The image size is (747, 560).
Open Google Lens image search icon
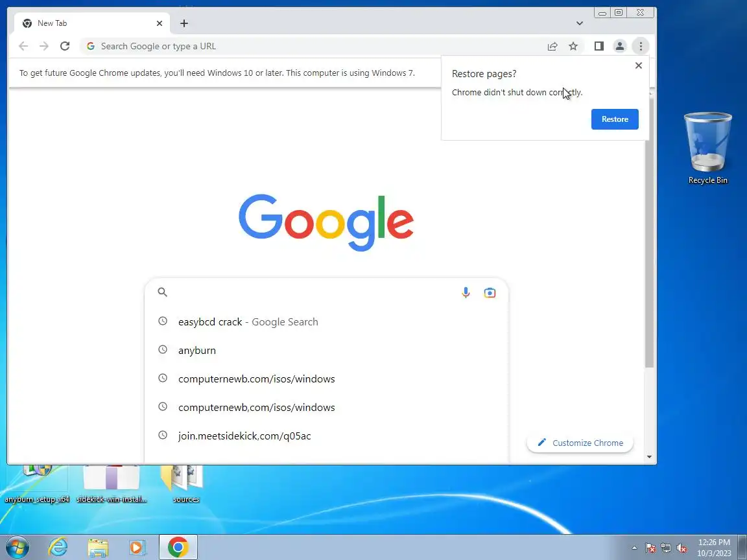click(490, 292)
